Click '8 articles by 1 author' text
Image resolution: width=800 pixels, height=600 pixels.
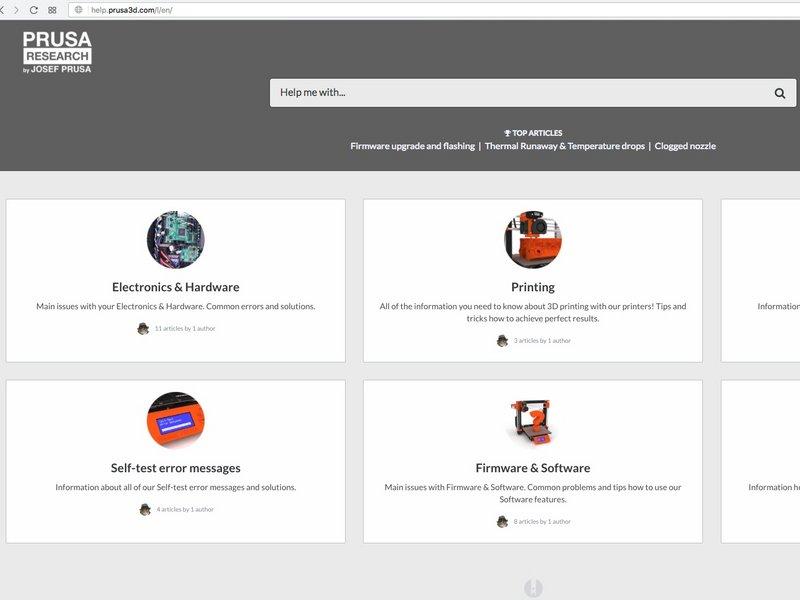click(542, 521)
